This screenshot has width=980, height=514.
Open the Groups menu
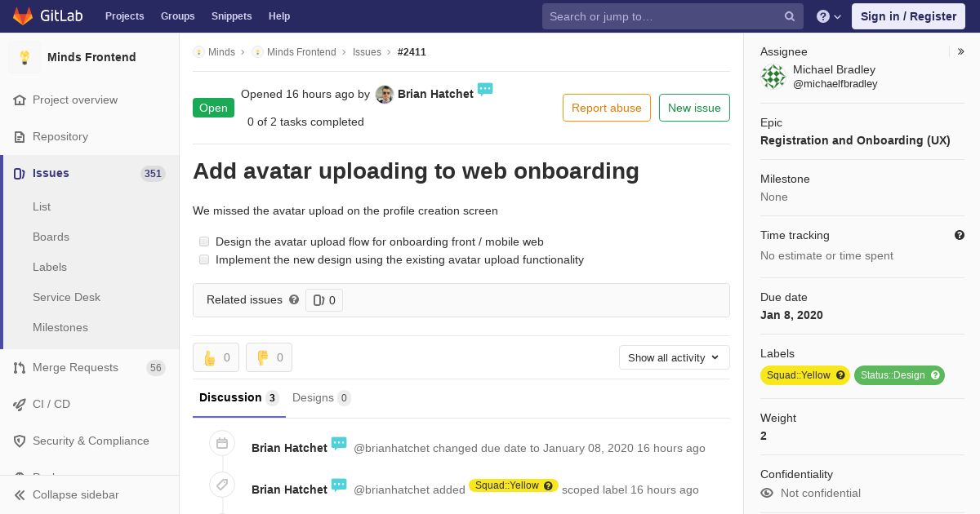[x=177, y=16]
